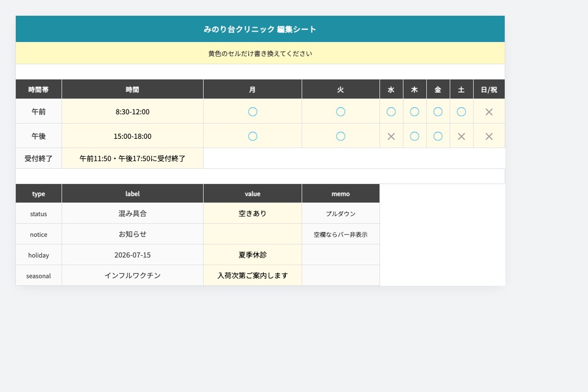Select Thursday morning circle cell
Viewport: 588px width, 392px height.
414,112
